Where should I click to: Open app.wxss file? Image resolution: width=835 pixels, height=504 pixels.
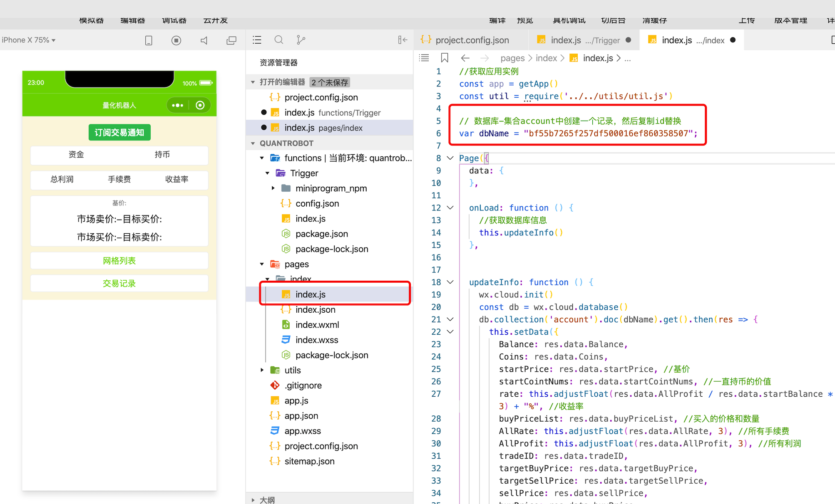(330, 431)
